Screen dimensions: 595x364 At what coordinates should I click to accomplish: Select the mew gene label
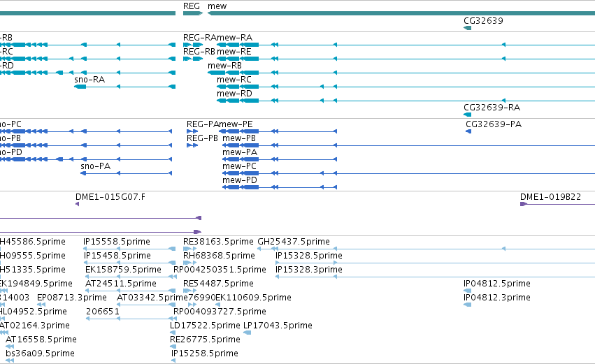pyautogui.click(x=217, y=6)
